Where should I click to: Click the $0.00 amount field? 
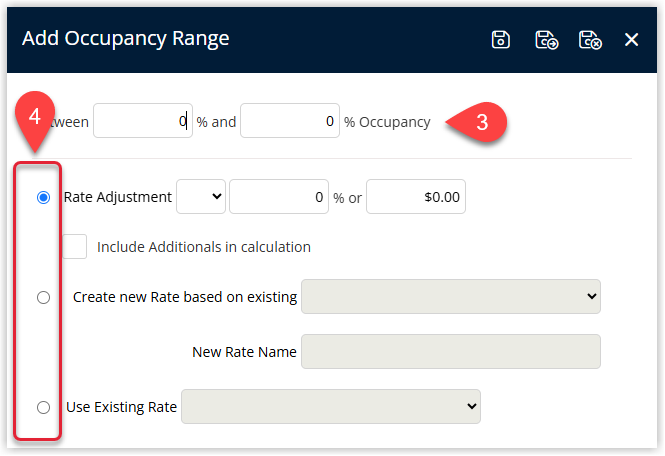click(x=416, y=196)
